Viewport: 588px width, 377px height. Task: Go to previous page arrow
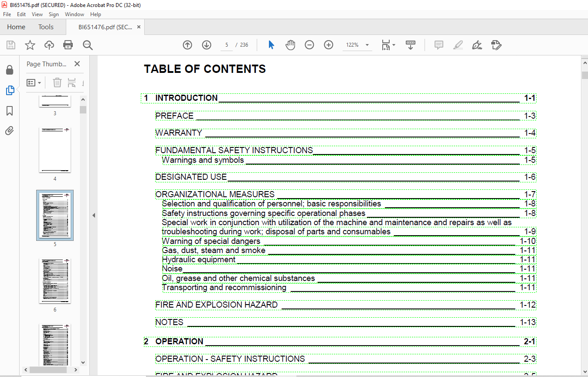[187, 45]
